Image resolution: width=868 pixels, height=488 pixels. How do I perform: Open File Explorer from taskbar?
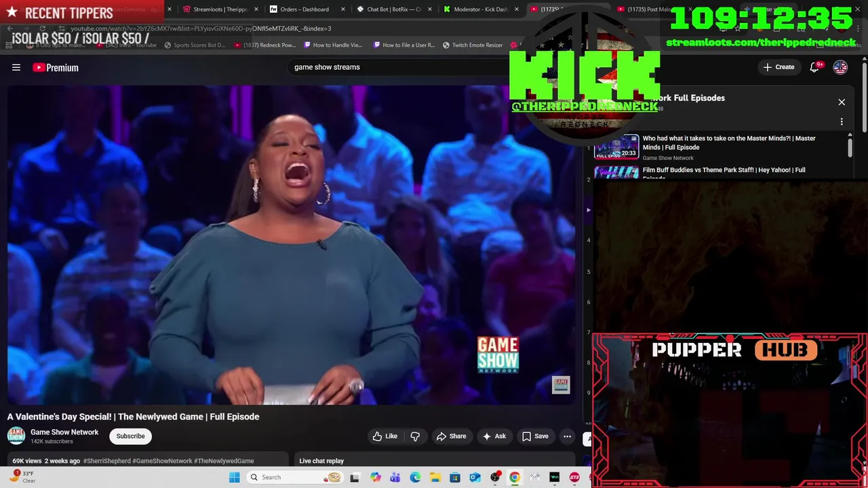coord(435,477)
